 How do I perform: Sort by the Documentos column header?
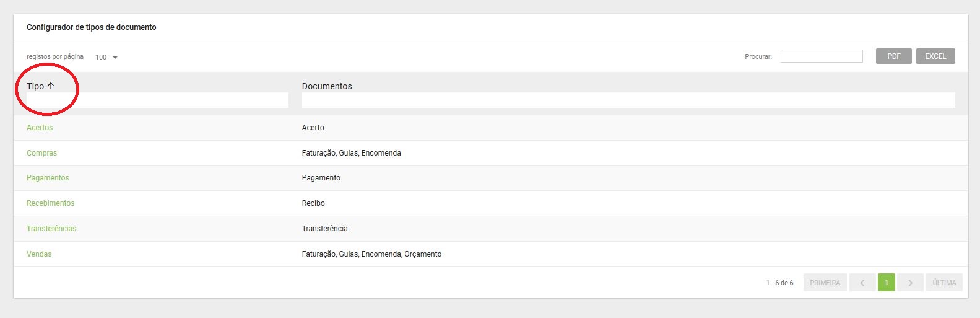(x=327, y=86)
